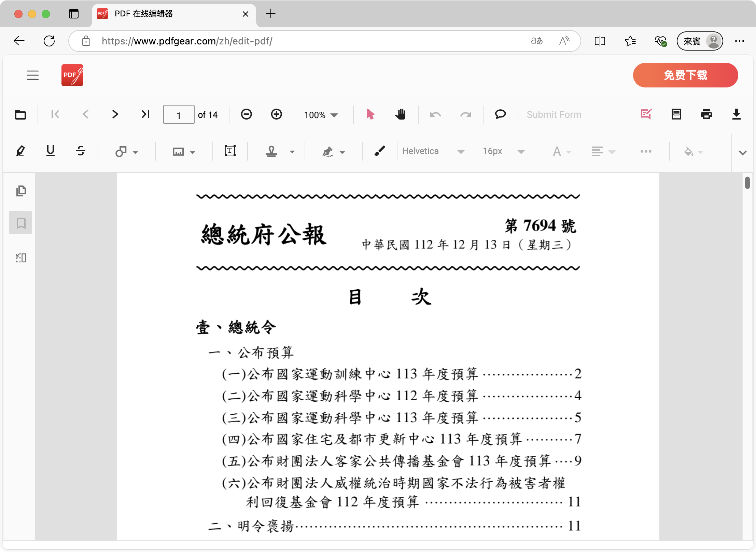Activate the underline annotation tool
The width and height of the screenshot is (756, 552).
51,151
